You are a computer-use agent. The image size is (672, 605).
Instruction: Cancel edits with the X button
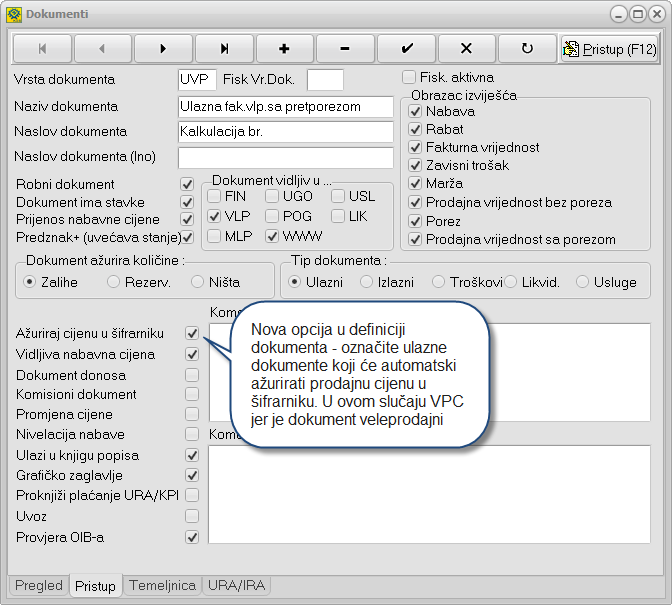467,48
